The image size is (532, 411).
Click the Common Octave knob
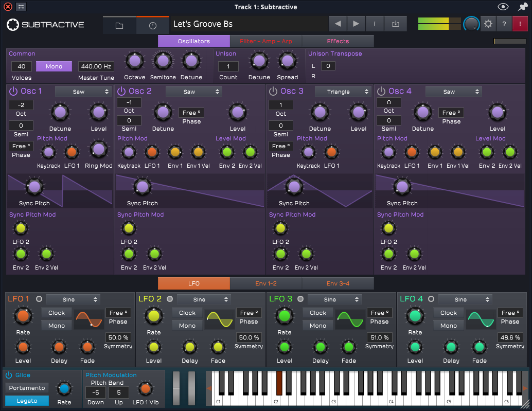pyautogui.click(x=135, y=61)
